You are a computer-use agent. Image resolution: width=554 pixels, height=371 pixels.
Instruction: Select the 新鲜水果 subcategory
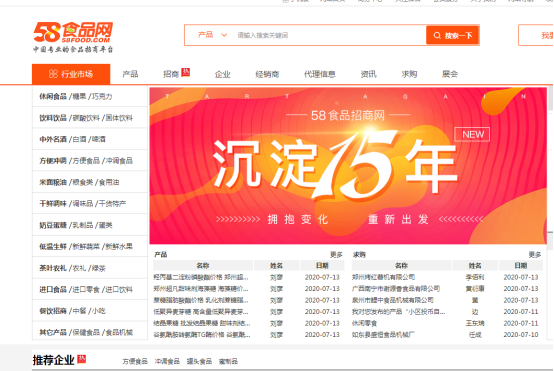119,247
